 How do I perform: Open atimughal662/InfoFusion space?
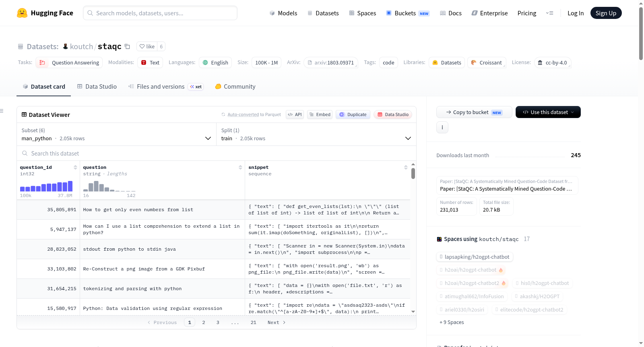coord(472,297)
